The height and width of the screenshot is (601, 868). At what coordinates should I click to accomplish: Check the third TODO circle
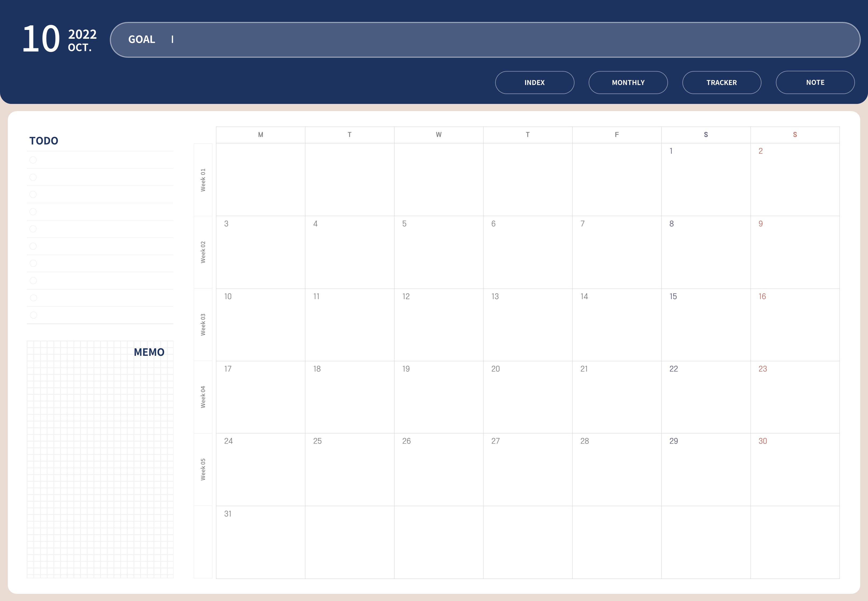pos(33,194)
